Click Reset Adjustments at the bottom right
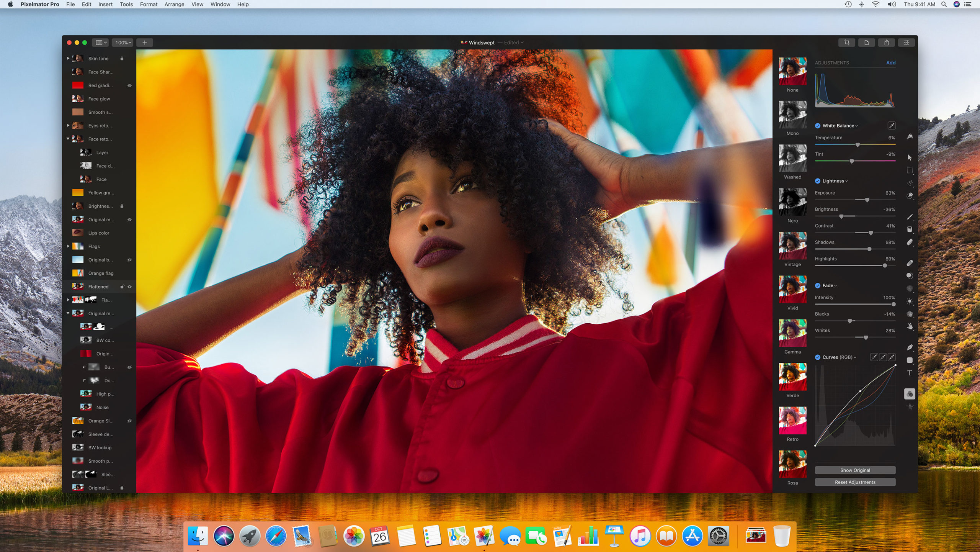980x552 pixels. [855, 482]
